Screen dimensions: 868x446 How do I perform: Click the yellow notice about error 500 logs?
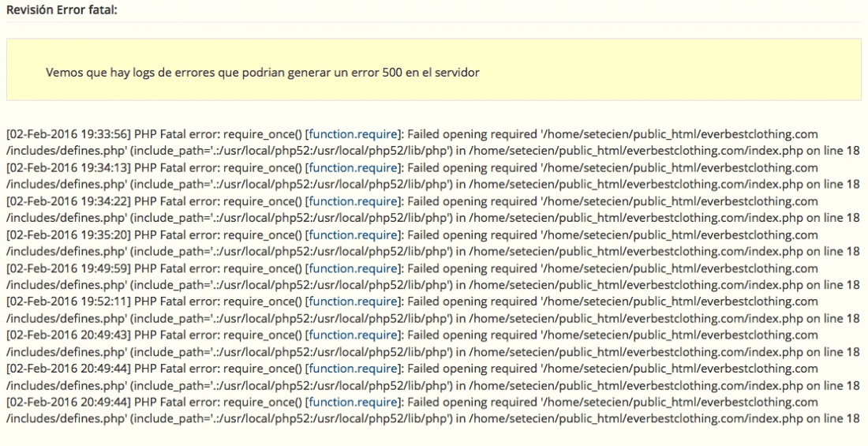434,69
